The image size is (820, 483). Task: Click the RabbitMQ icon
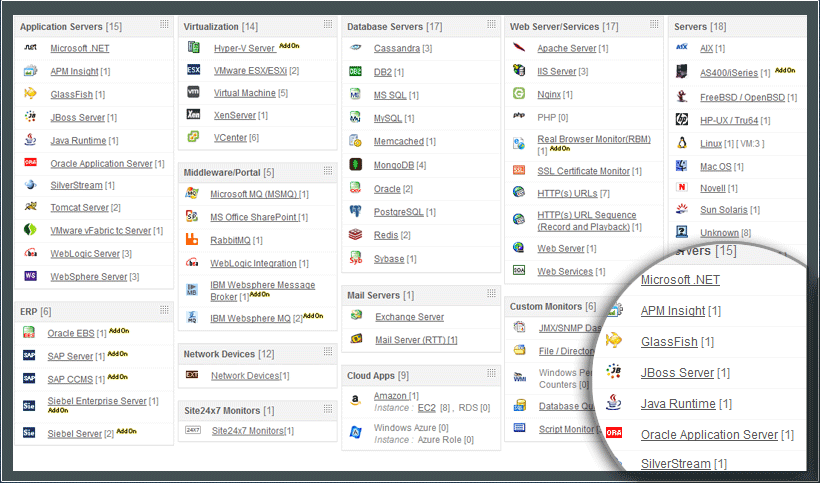[x=192, y=239]
